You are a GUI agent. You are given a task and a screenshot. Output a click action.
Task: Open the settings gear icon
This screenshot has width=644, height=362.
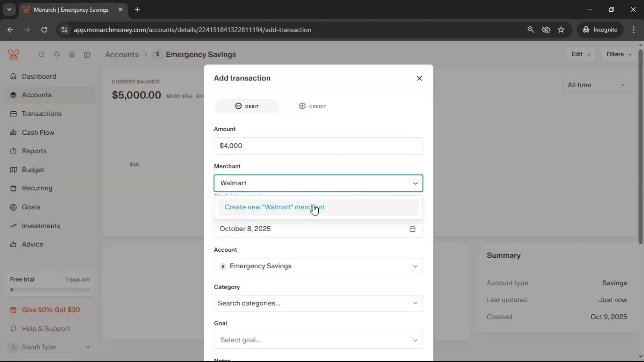tap(72, 55)
